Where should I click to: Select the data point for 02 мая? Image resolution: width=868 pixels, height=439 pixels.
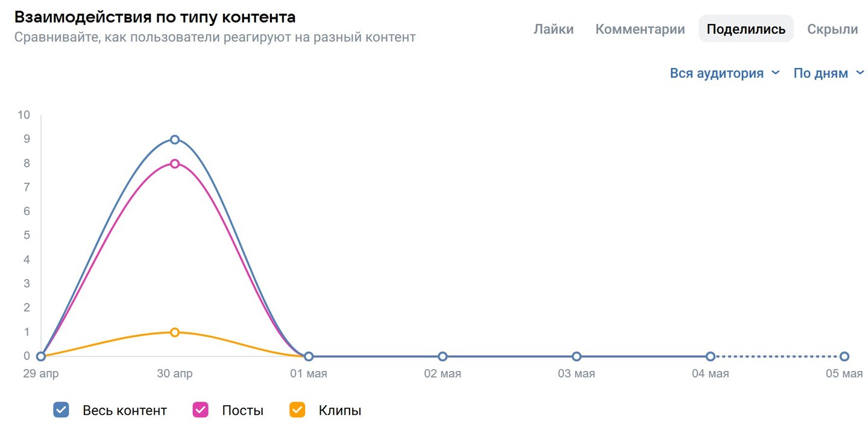tap(442, 356)
